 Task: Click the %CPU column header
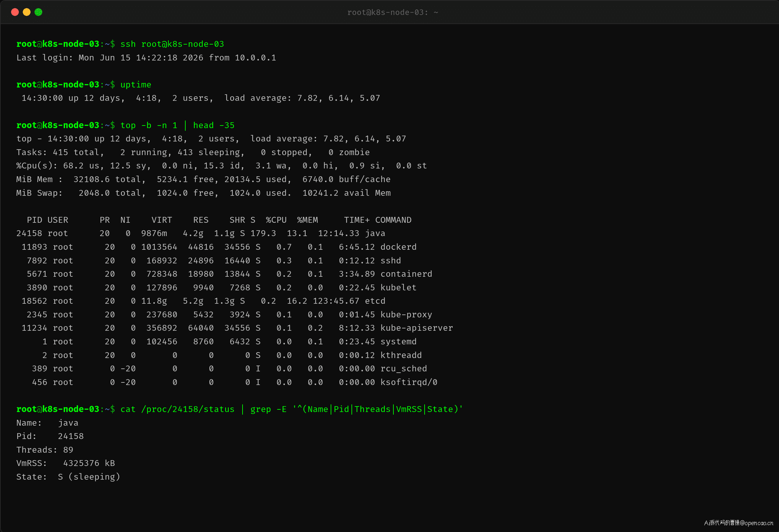click(x=276, y=220)
